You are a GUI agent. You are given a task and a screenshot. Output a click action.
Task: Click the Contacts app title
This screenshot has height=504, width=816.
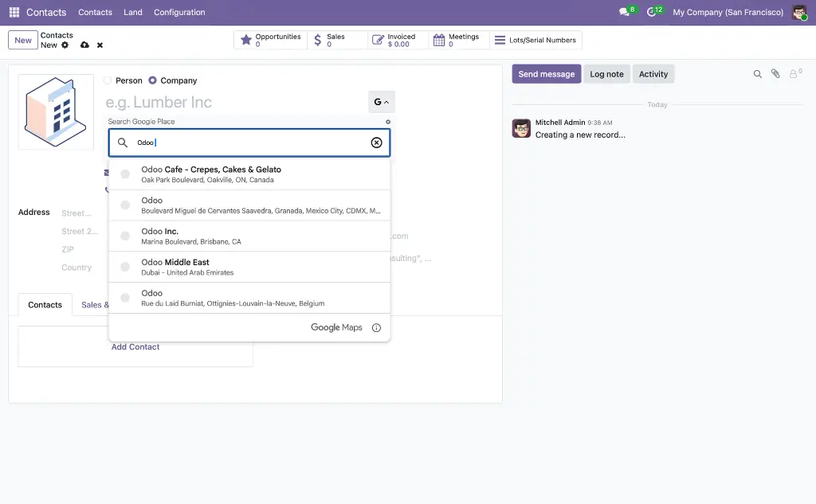[x=46, y=12]
